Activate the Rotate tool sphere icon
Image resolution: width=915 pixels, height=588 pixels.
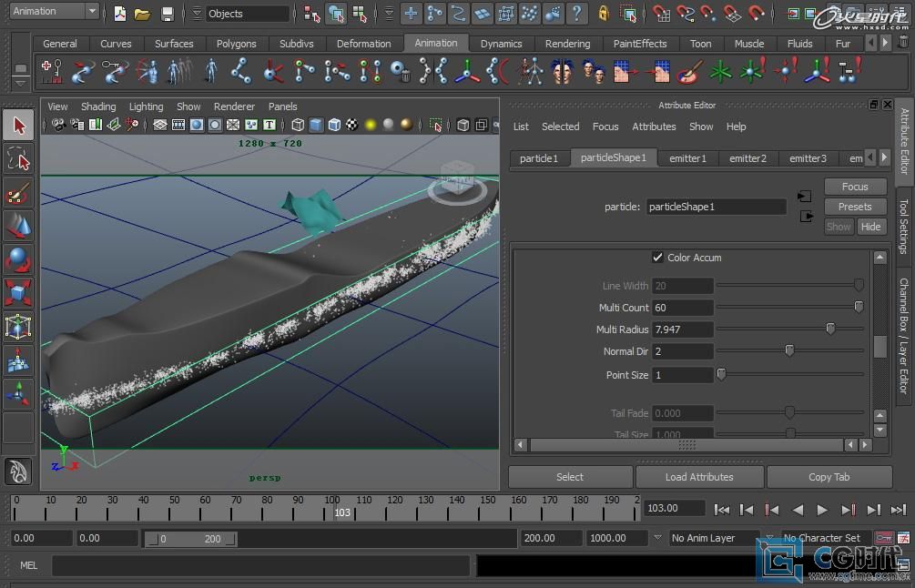point(19,259)
